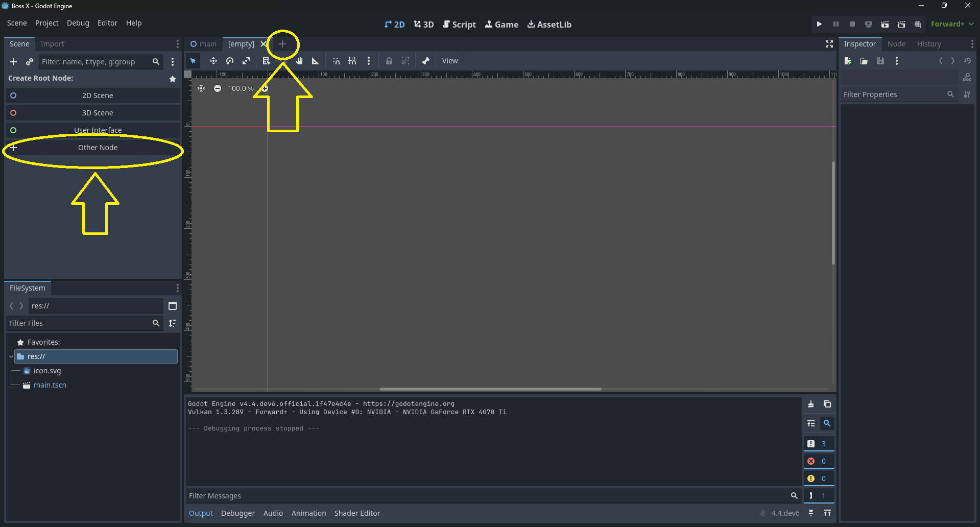Open the Scene menu
The width and height of the screenshot is (980, 527).
17,23
